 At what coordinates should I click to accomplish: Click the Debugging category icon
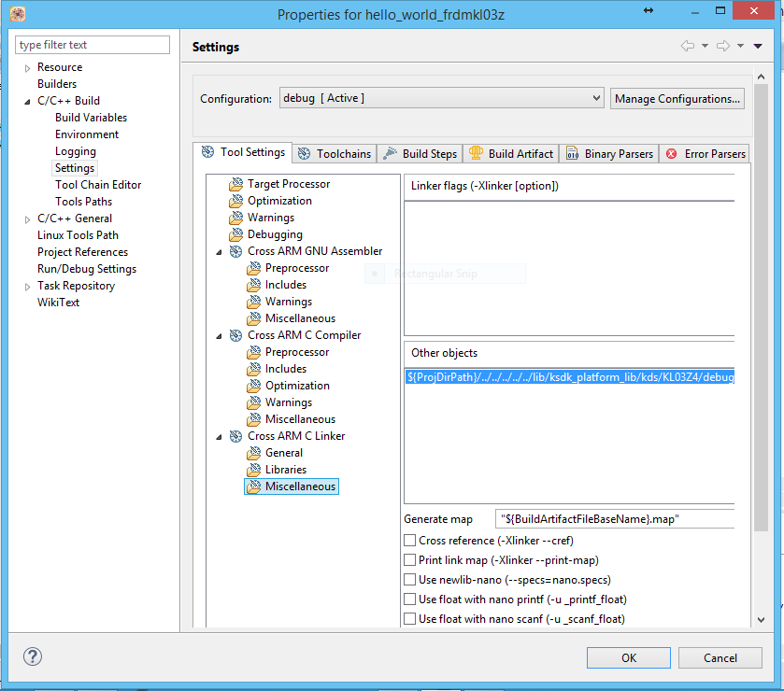pyautogui.click(x=236, y=234)
